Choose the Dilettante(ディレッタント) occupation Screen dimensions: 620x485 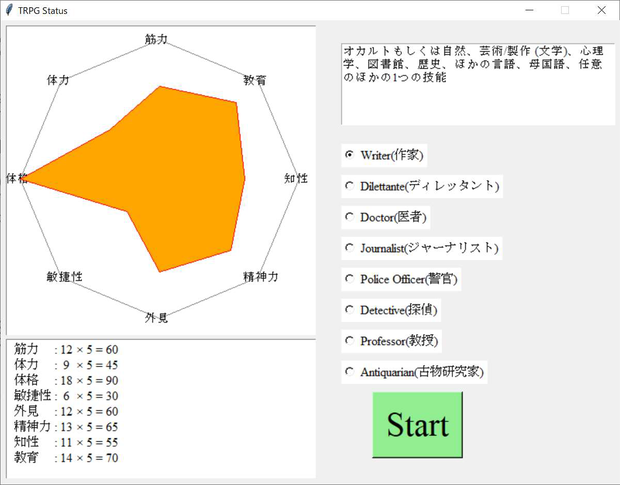(x=422, y=186)
